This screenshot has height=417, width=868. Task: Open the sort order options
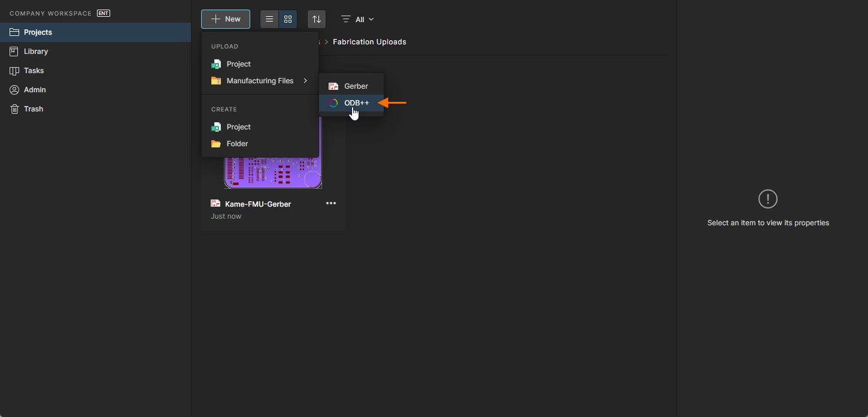coord(317,19)
